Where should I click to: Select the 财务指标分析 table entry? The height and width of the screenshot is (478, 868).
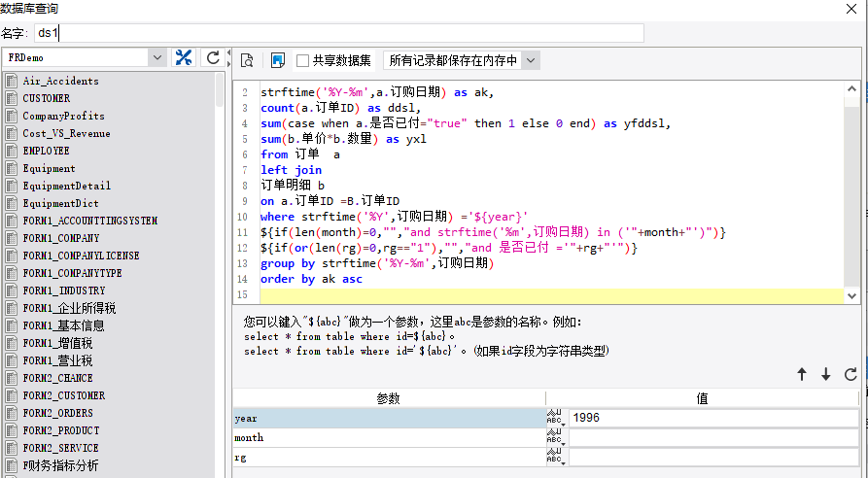[60, 465]
